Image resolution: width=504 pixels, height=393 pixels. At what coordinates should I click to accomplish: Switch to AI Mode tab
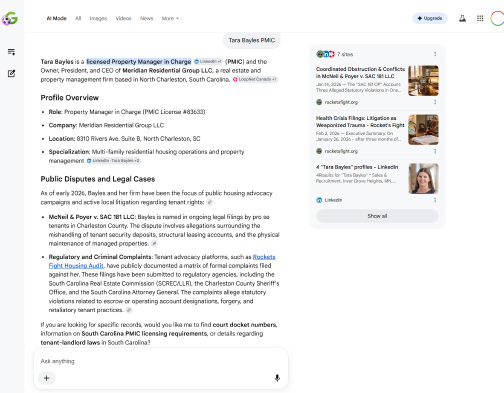point(57,18)
